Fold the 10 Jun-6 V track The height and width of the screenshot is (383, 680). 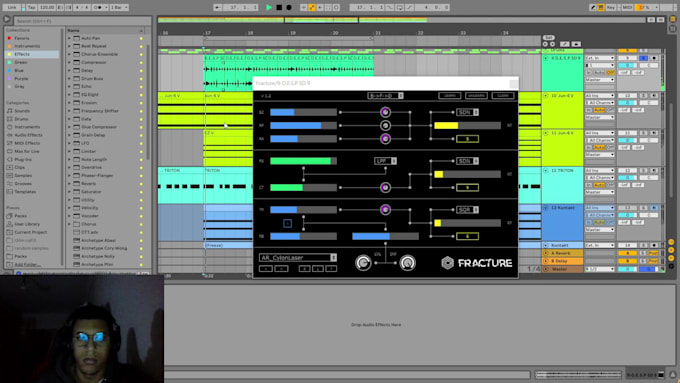tap(546, 95)
